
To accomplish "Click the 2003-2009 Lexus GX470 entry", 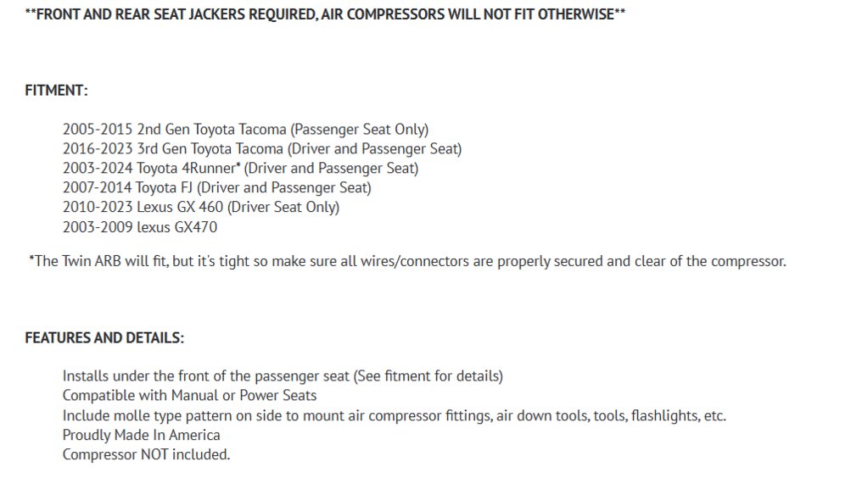I will pos(139,227).
